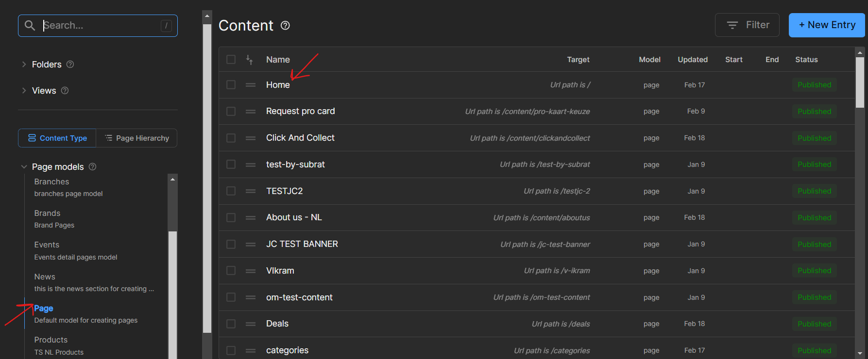Expand the Folders section
This screenshot has width=868, height=359.
point(24,65)
